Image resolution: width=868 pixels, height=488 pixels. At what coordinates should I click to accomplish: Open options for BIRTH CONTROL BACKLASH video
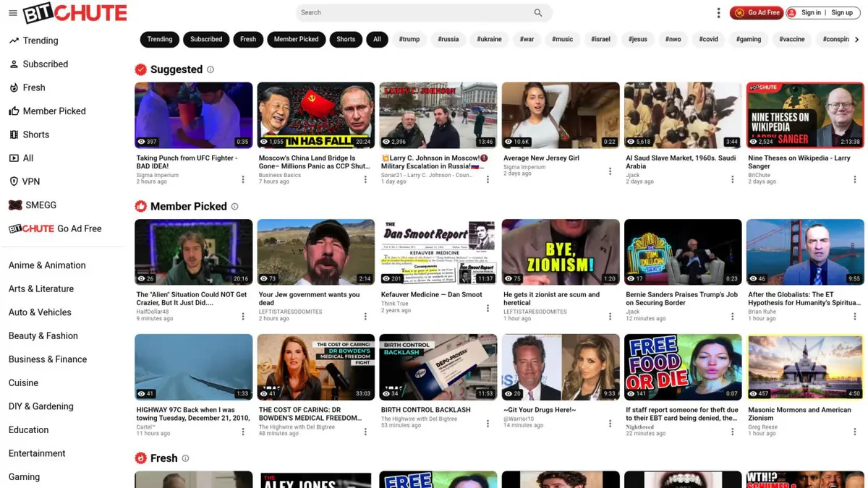coord(488,423)
